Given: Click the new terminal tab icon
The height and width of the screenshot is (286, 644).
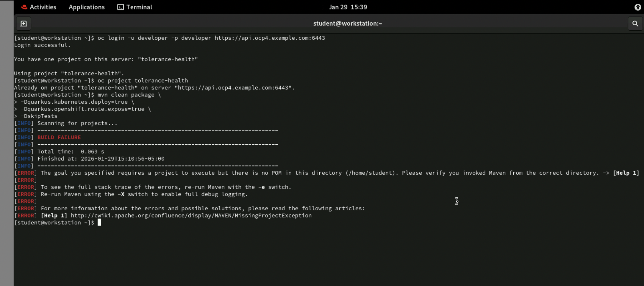Looking at the screenshot, I should (24, 24).
